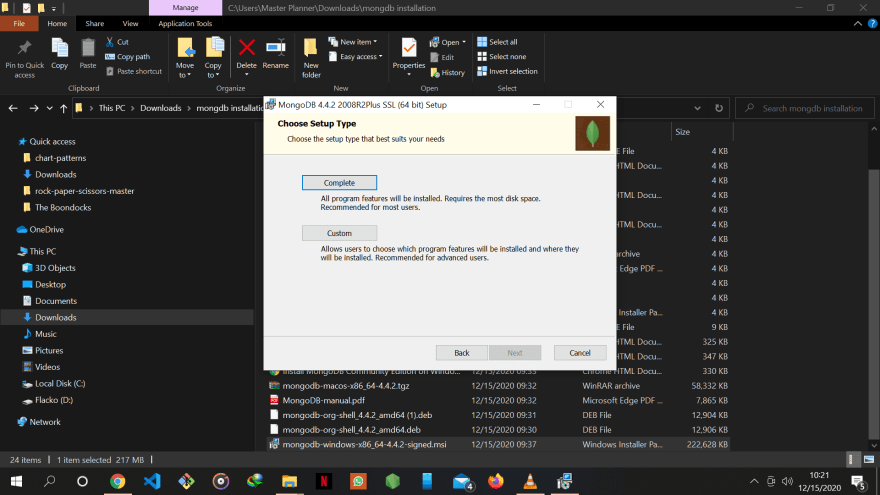Navigate forward in File Explorer
The height and width of the screenshot is (495, 880).
pyautogui.click(x=34, y=108)
